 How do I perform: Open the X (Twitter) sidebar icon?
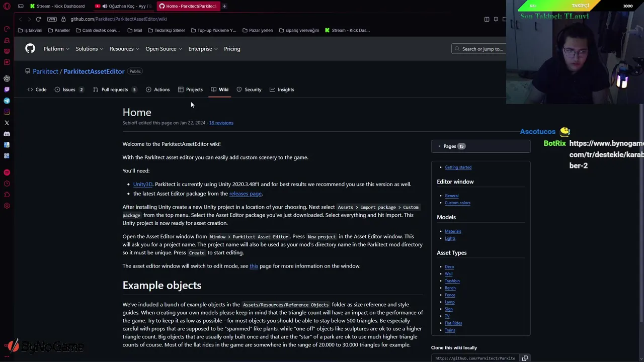[7, 123]
